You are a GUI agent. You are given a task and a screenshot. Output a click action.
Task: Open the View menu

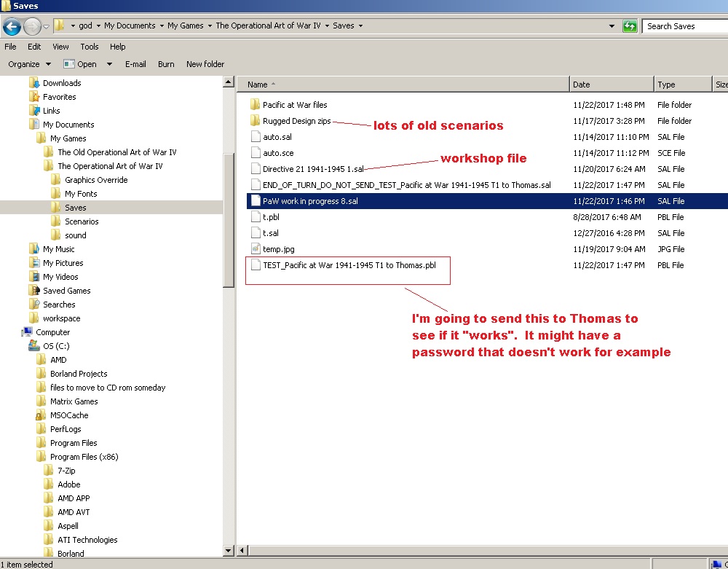[60, 47]
